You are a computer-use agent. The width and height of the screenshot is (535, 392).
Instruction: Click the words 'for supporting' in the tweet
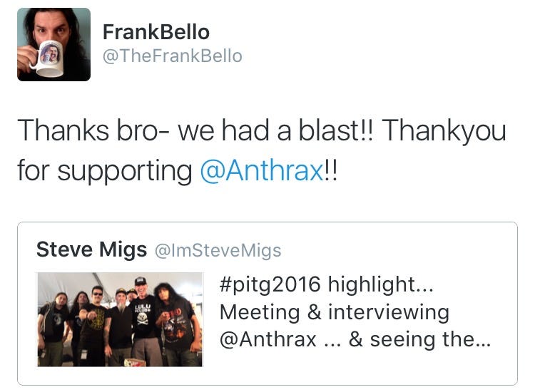tap(105, 171)
